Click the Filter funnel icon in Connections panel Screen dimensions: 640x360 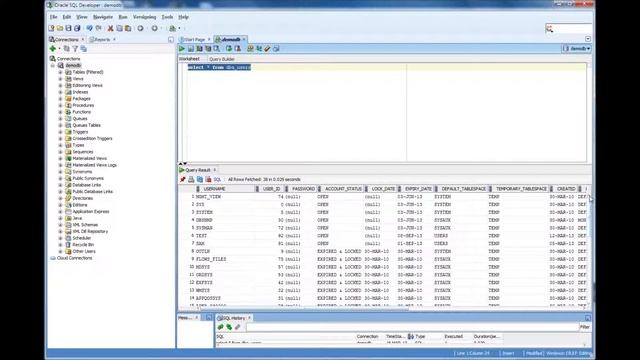coord(75,49)
